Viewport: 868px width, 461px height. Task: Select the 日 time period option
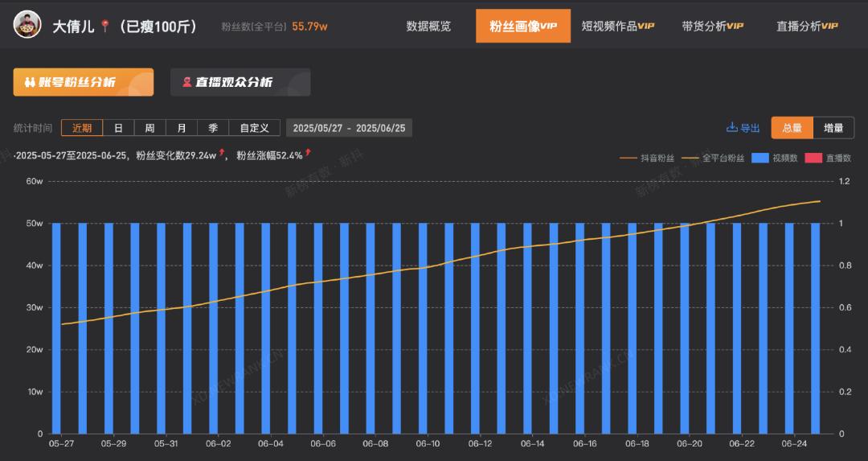pos(118,128)
